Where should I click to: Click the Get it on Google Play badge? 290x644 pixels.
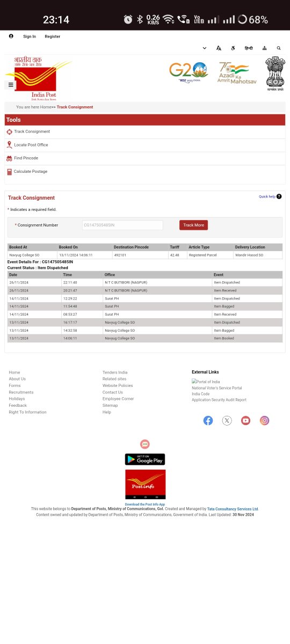coord(145,459)
